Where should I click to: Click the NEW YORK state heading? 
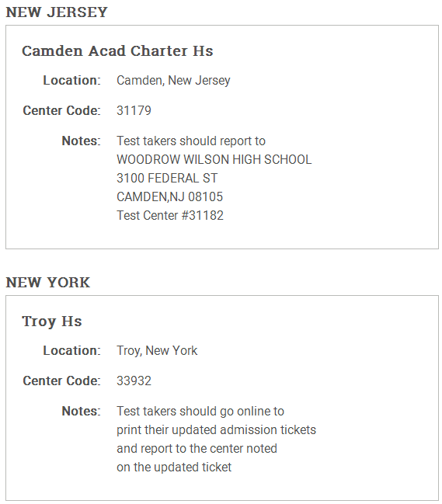point(48,283)
